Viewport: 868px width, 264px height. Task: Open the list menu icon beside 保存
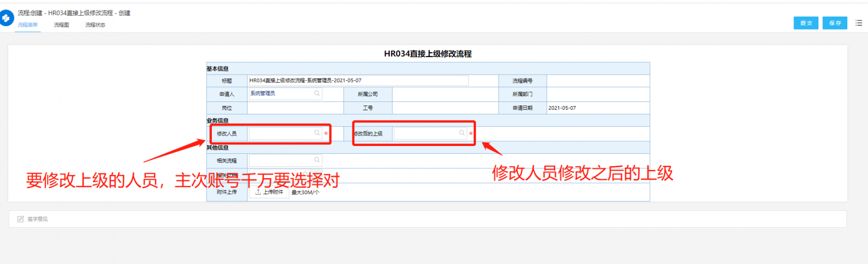coord(859,23)
